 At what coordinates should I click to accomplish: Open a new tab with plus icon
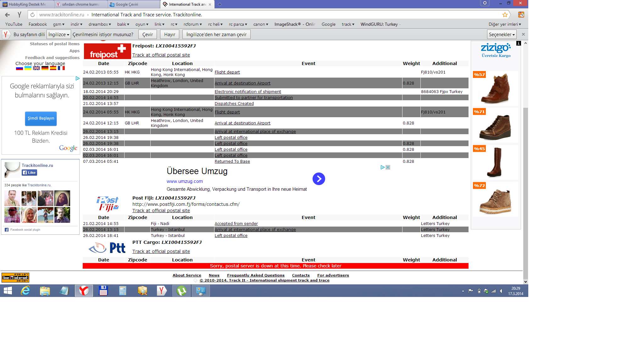click(x=220, y=4)
